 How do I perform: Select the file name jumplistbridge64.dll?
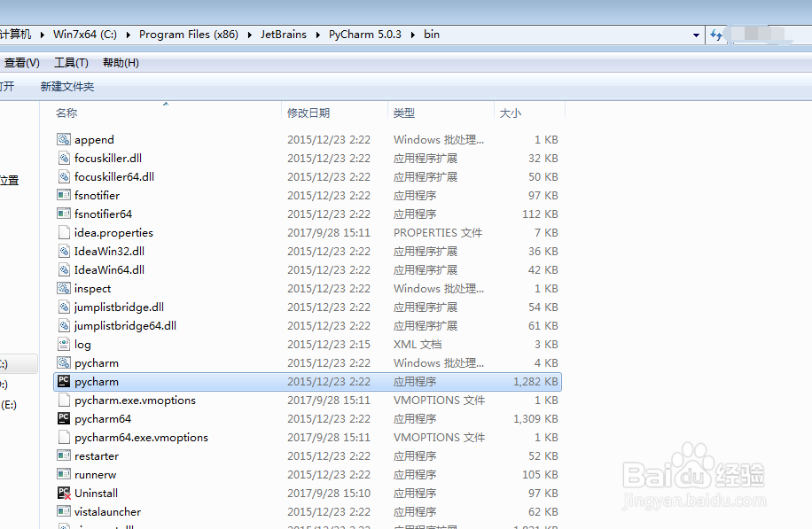[x=125, y=325]
